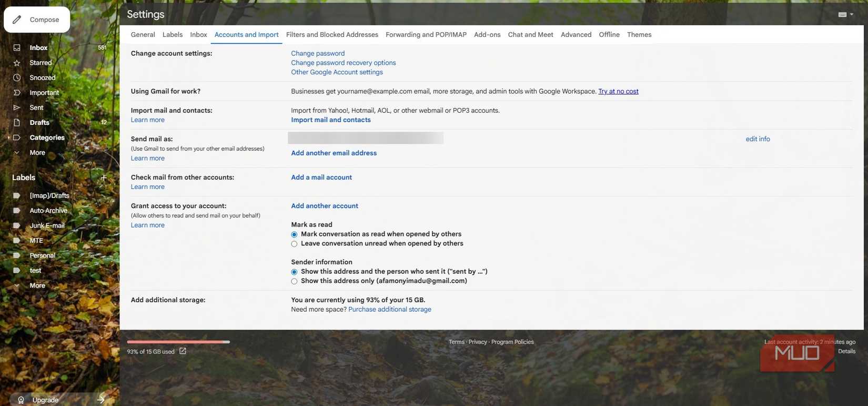Image resolution: width=868 pixels, height=406 pixels.
Task: Click Try at no cost link
Action: [618, 91]
